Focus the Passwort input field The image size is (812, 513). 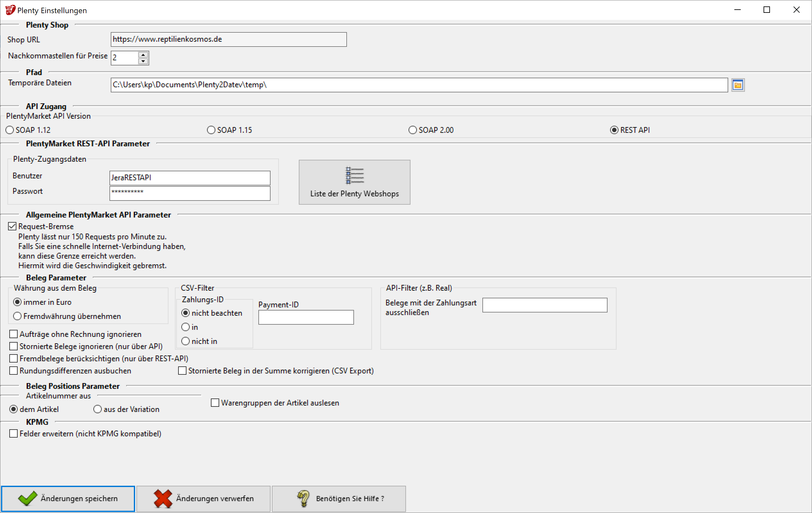coord(189,193)
